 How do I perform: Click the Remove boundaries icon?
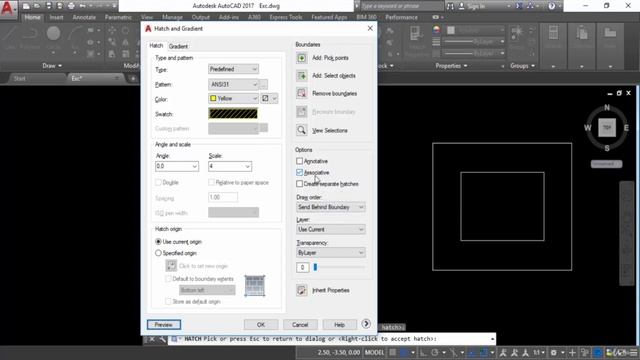302,93
